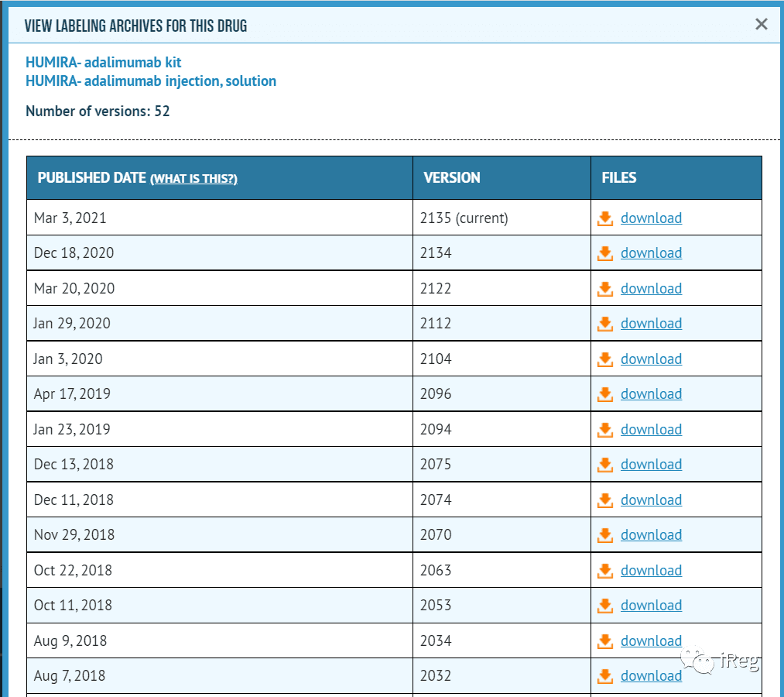Download the Nov 29, 2018 label file
The height and width of the screenshot is (697, 784).
click(x=651, y=535)
